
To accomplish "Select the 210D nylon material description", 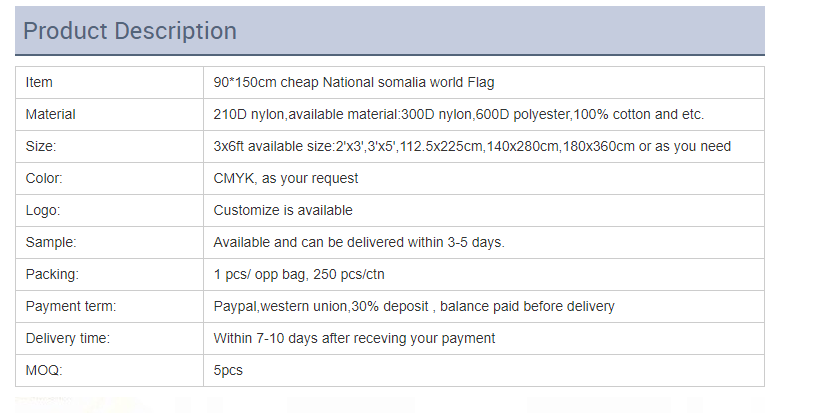I will 465,114.
